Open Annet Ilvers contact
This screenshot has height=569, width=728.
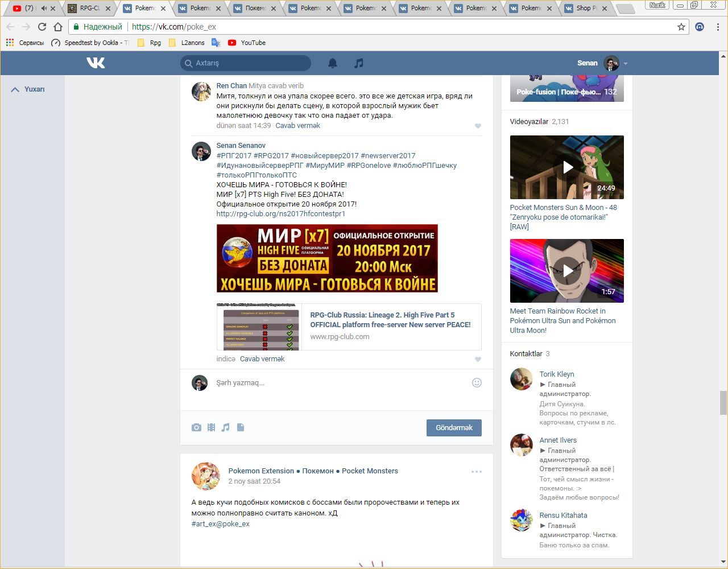[x=558, y=440]
